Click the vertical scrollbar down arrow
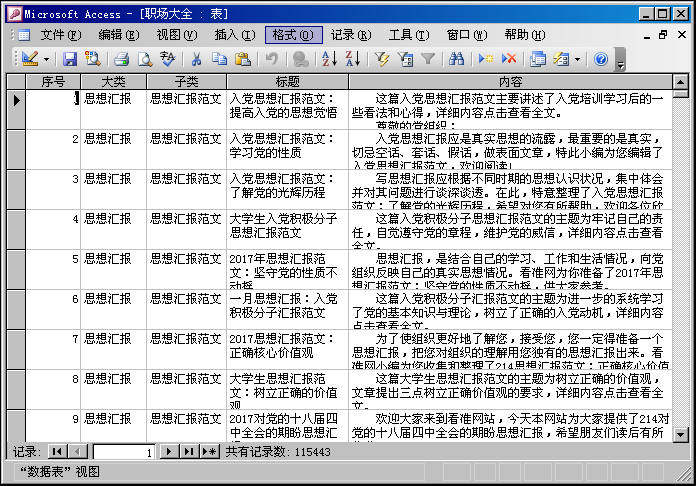The width and height of the screenshot is (696, 486). [680, 435]
